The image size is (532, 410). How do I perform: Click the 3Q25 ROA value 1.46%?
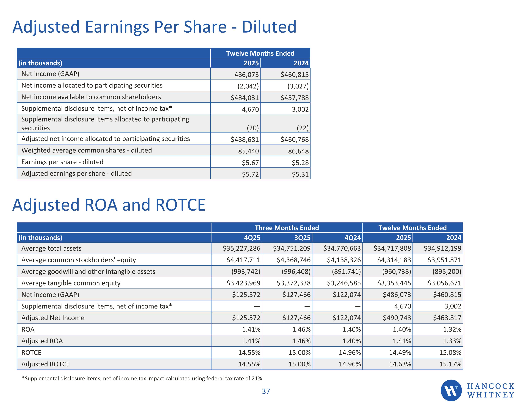coord(301,329)
